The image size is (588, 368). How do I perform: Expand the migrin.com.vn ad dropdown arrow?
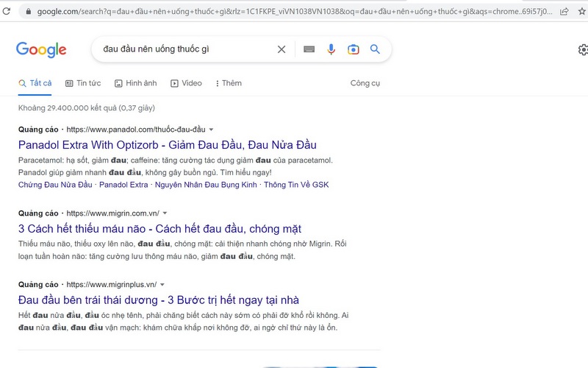pos(165,213)
